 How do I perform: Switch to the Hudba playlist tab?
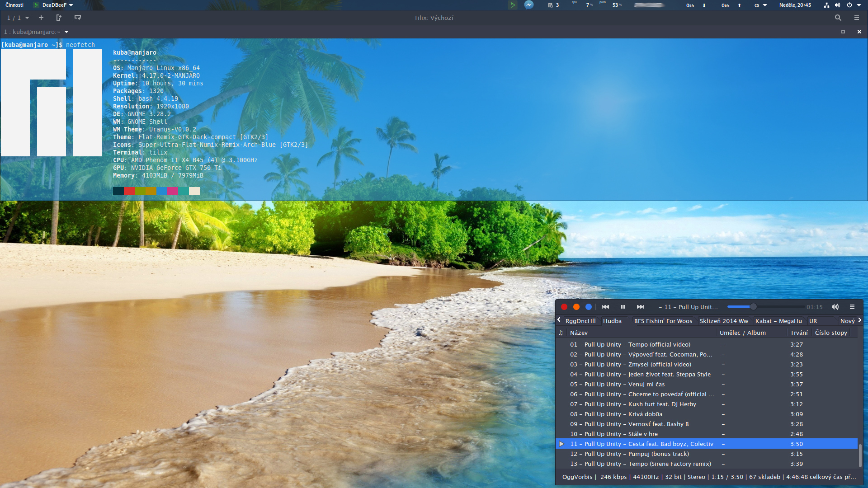click(x=612, y=321)
